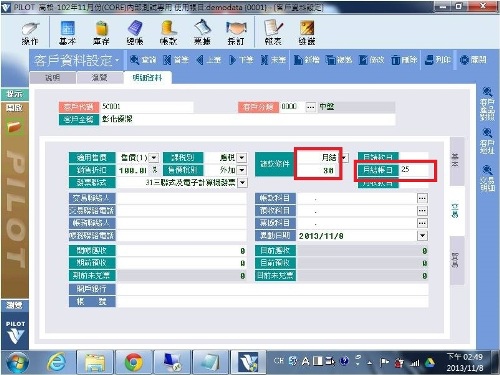This screenshot has width=500, height=375.
Task: Switch to the 說明 tab
Action: click(x=52, y=78)
